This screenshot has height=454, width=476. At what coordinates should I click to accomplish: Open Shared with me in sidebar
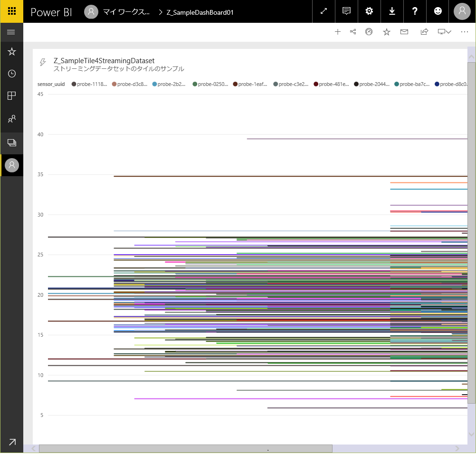pos(12,119)
